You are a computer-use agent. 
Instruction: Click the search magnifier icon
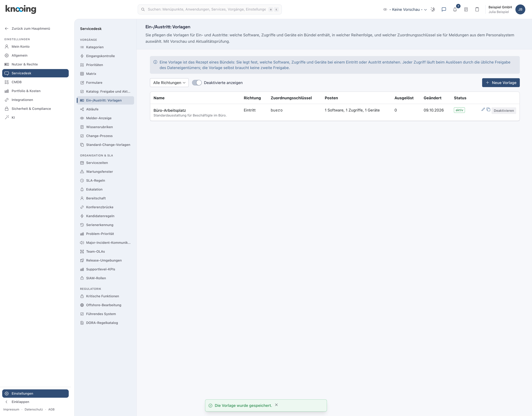tap(143, 10)
